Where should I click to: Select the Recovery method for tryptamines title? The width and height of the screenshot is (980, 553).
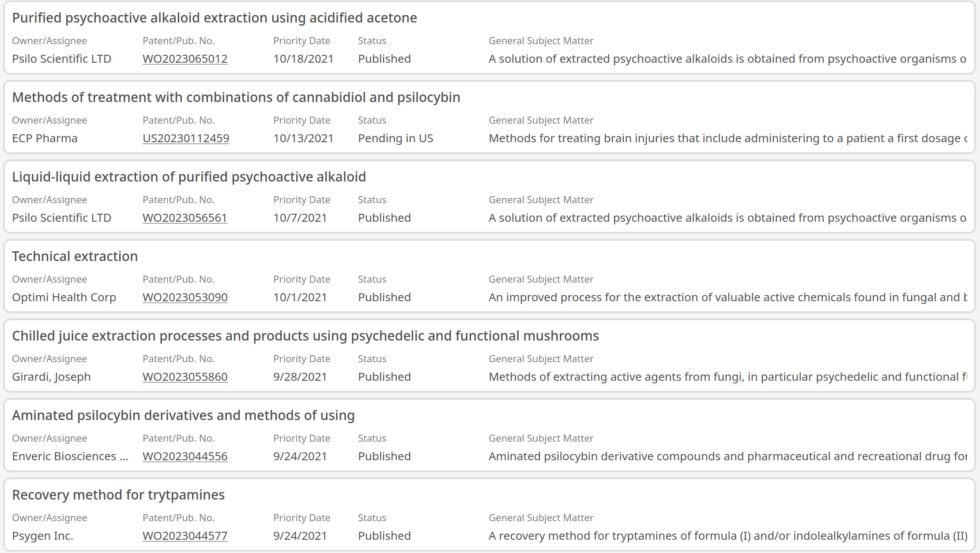pyautogui.click(x=118, y=495)
